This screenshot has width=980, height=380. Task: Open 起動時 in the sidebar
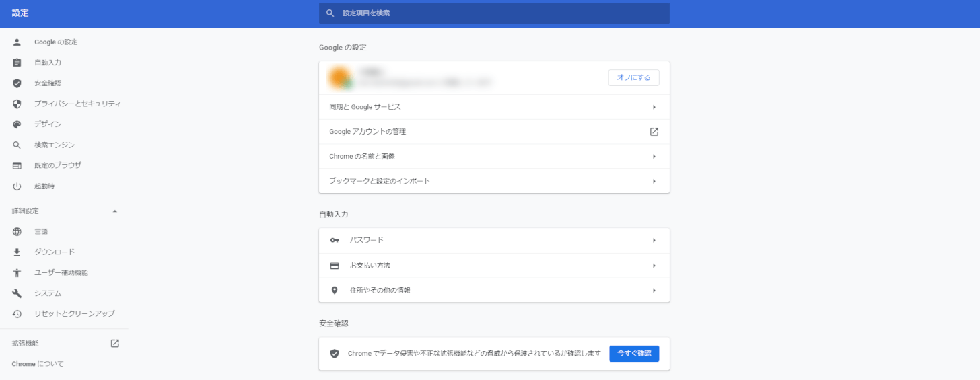click(x=44, y=186)
